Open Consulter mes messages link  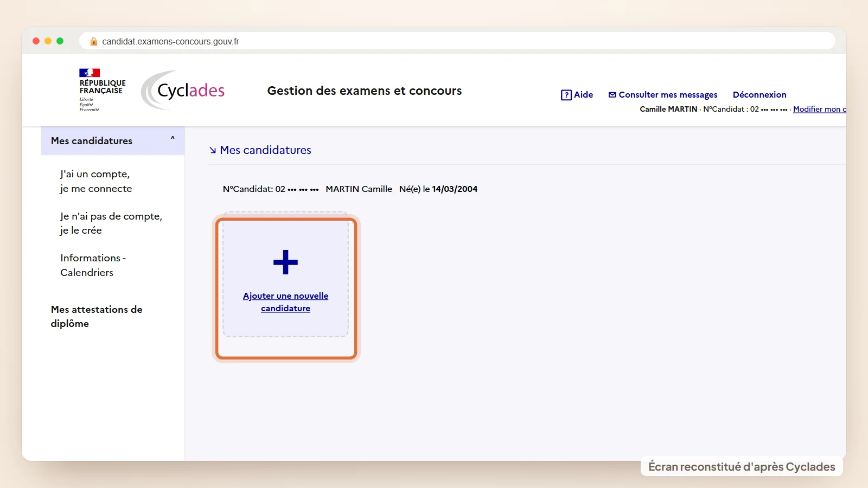click(668, 95)
